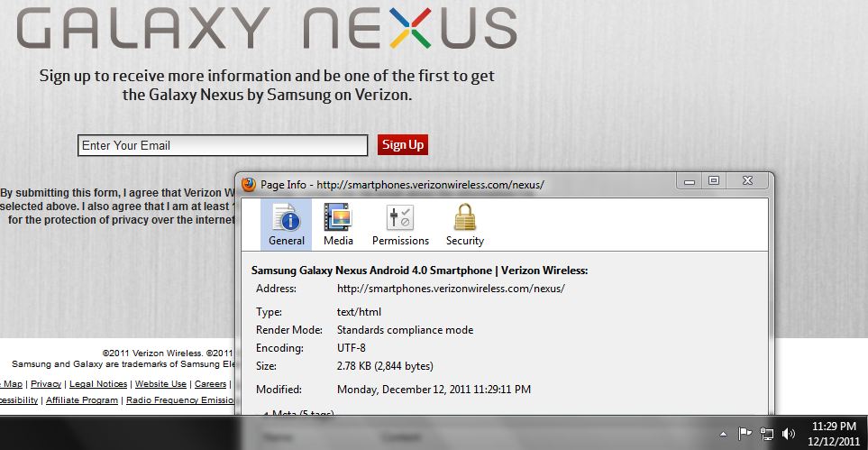Switch to the Media tab
The image size is (868, 450).
click(x=338, y=225)
